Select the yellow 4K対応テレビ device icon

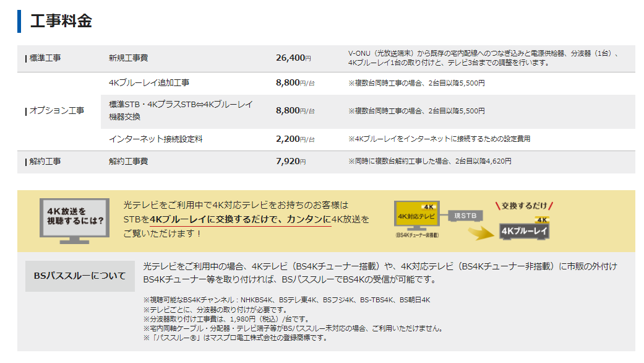pyautogui.click(x=416, y=214)
